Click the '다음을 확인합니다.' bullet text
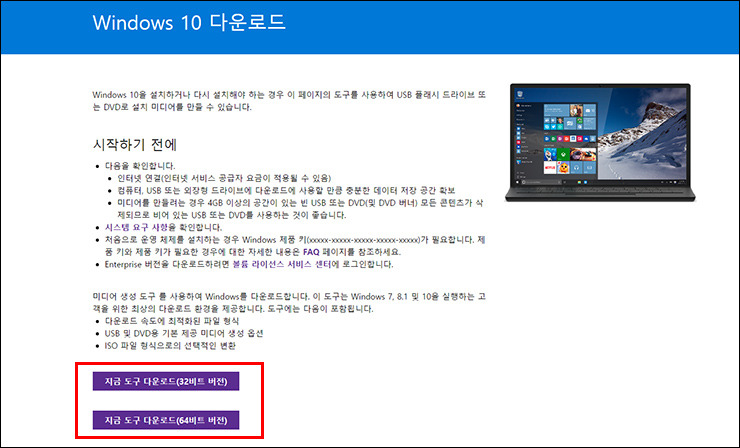Viewport: 740px width, 448px height. tap(140, 166)
